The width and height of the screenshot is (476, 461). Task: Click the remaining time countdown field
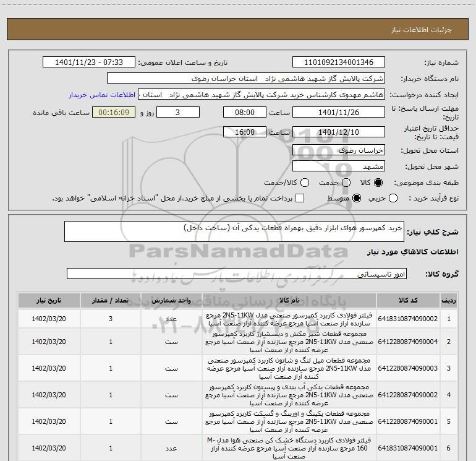click(113, 113)
